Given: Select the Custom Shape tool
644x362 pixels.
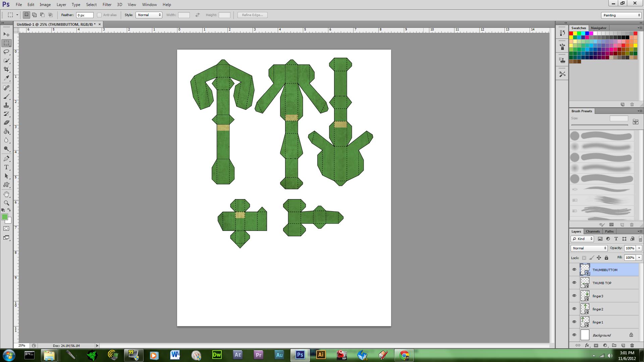Looking at the screenshot, I should pos(6,185).
